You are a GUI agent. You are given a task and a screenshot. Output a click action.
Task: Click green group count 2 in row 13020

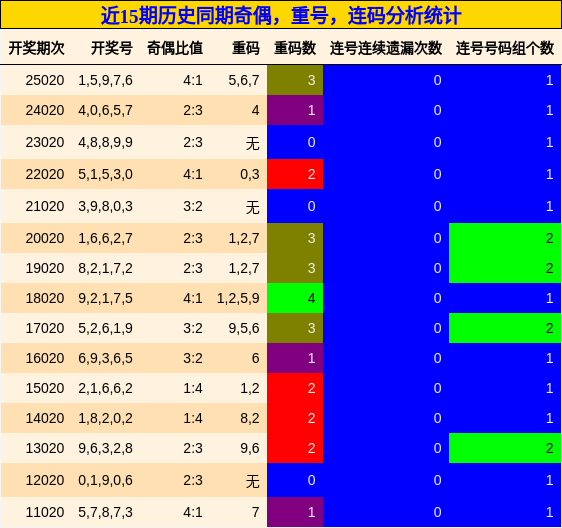coord(505,448)
